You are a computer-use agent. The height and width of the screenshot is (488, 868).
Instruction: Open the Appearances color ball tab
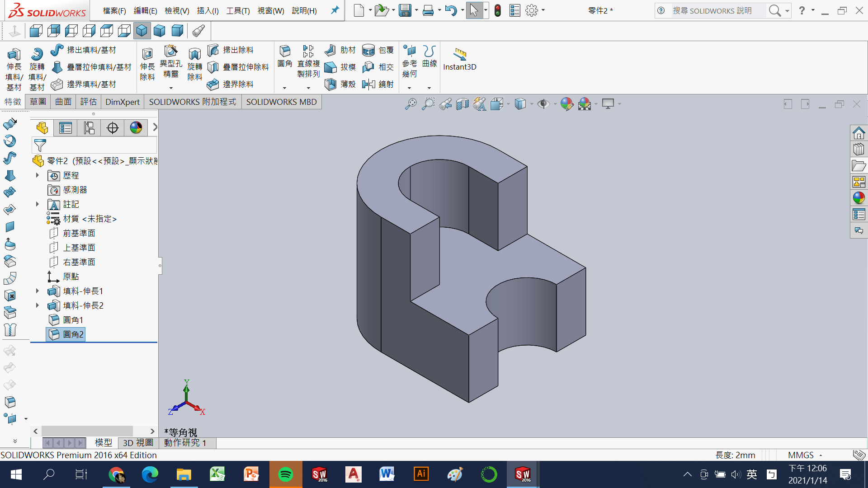[859, 198]
